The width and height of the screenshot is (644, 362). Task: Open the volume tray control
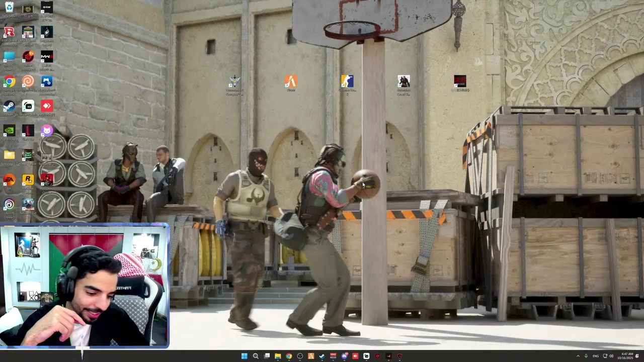[x=611, y=356]
